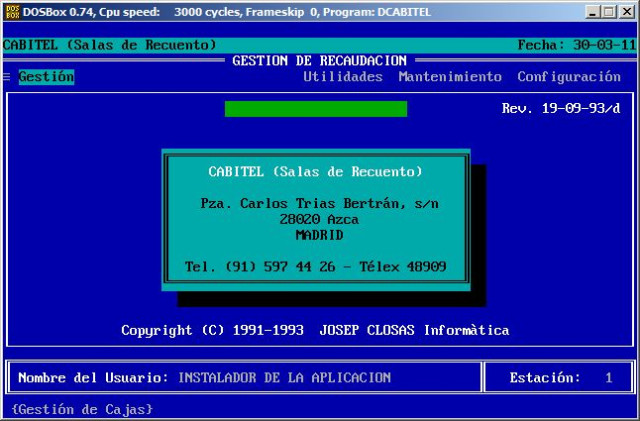This screenshot has height=421, width=640.
Task: Click the Estación number 1 value
Action: pos(609,378)
